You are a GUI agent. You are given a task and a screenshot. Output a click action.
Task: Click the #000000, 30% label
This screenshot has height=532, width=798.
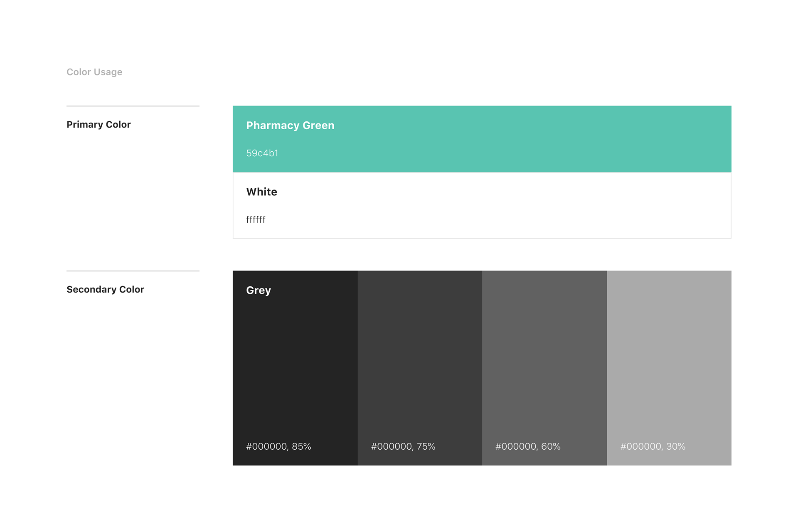click(x=653, y=446)
